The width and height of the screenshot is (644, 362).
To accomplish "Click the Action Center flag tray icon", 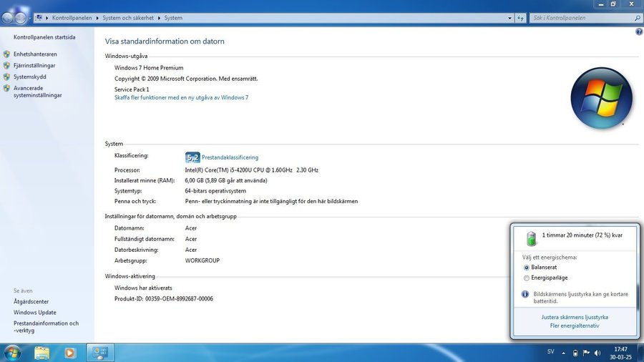I will pos(587,352).
